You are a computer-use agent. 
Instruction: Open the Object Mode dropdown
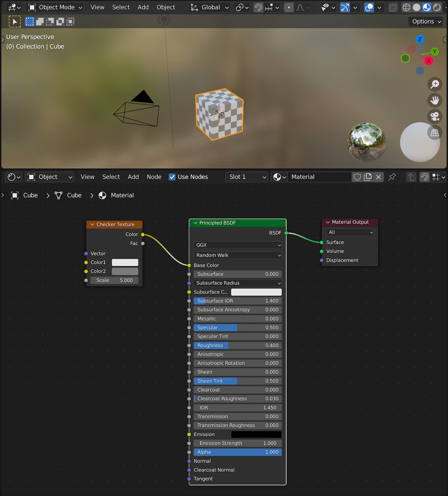55,7
